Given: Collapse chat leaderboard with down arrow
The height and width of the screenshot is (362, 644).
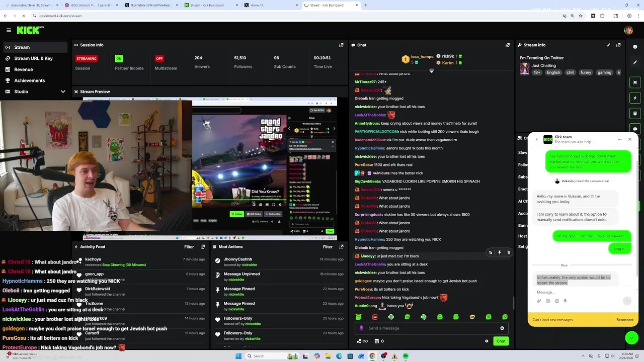Looking at the screenshot, I should pyautogui.click(x=431, y=71).
